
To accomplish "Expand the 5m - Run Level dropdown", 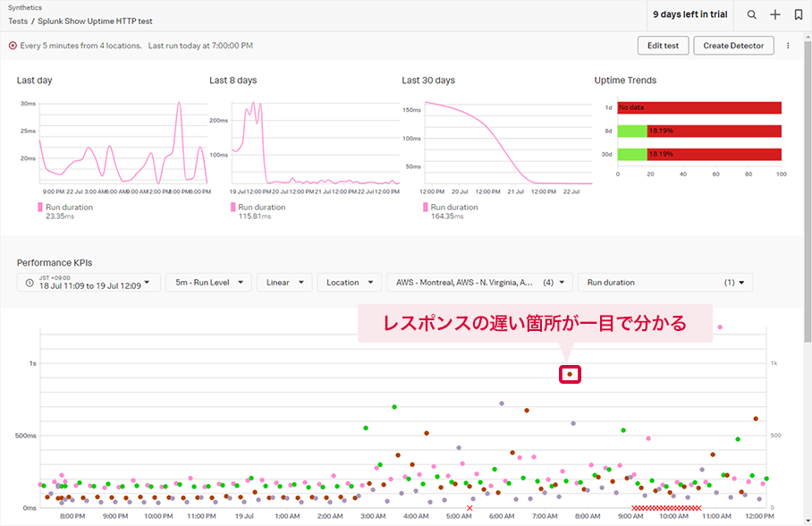I will (208, 283).
